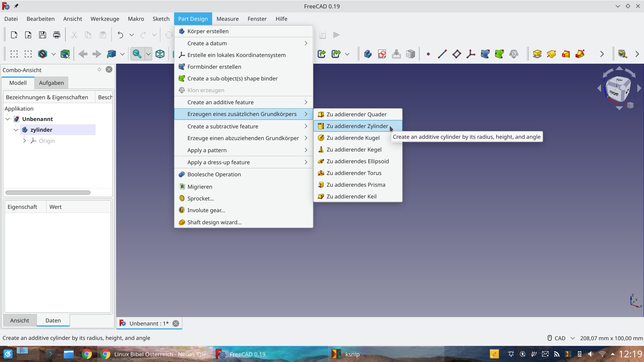Switch to the Aufgaben tab
644x362 pixels.
[x=51, y=83]
